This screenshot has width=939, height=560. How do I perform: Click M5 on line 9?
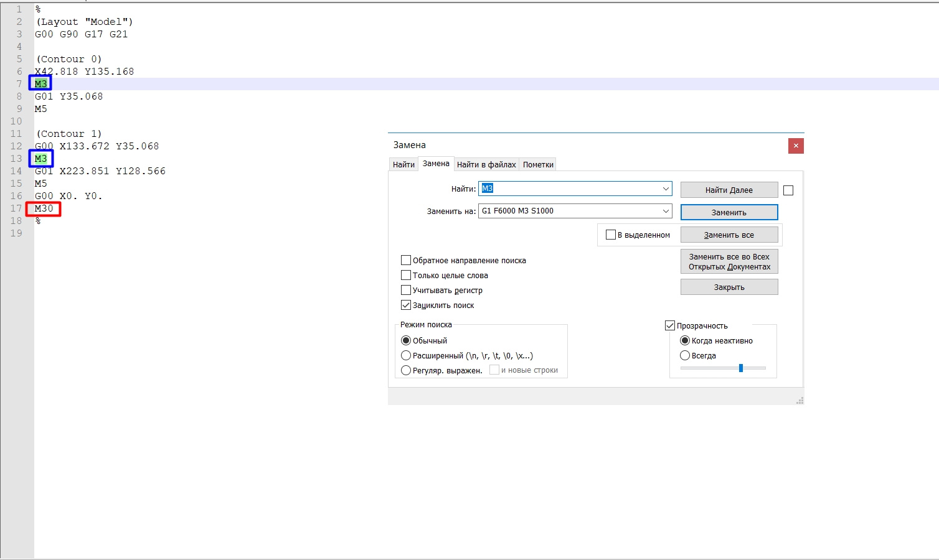(40, 108)
